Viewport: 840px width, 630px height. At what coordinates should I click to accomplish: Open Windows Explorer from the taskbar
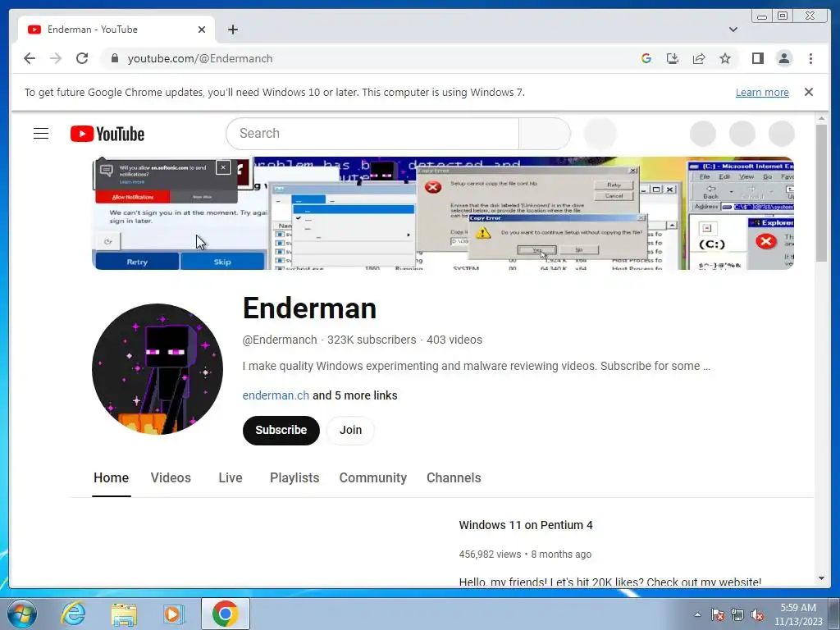coord(124,614)
